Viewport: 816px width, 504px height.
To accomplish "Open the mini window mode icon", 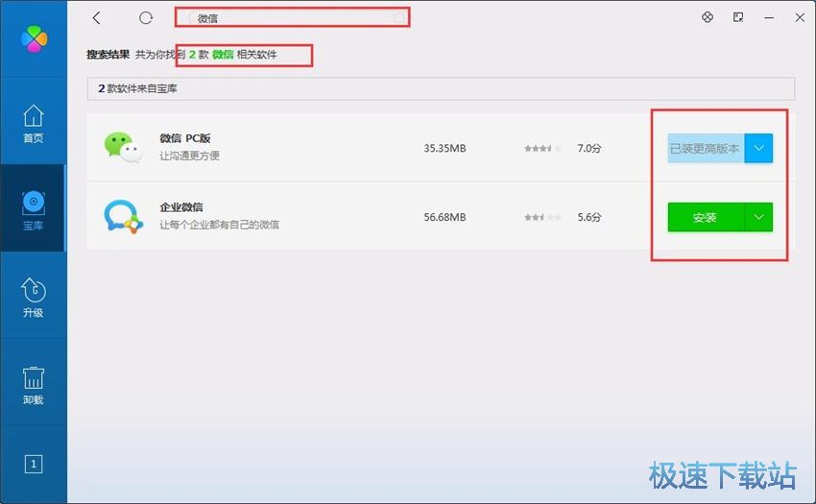I will tap(738, 17).
